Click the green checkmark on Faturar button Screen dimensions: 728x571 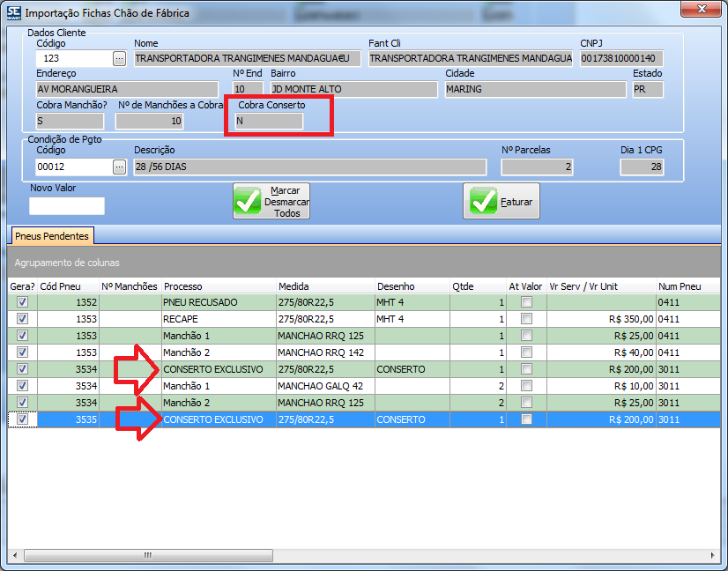click(x=483, y=202)
